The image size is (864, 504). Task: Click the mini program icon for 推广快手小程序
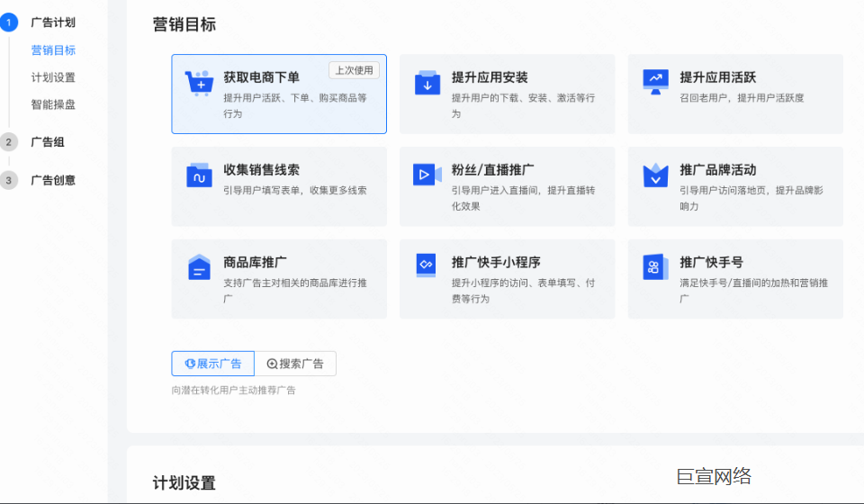[x=426, y=265]
